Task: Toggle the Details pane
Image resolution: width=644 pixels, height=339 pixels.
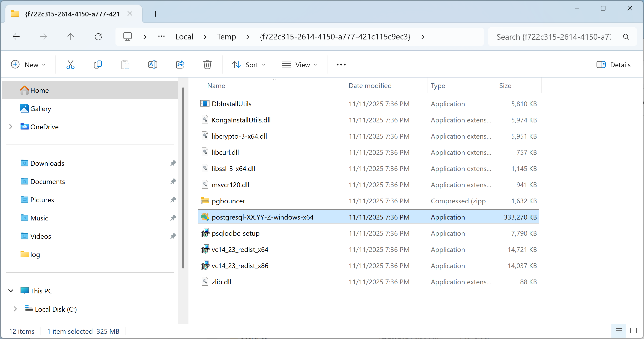Action: pyautogui.click(x=613, y=65)
